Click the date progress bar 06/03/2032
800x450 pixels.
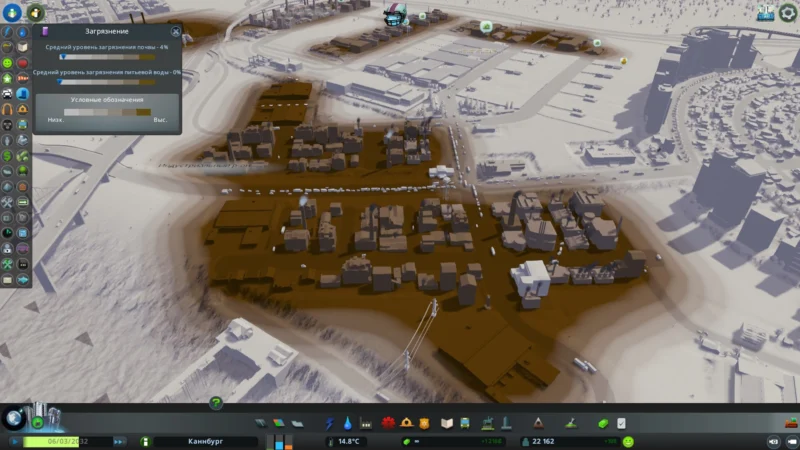click(67, 441)
